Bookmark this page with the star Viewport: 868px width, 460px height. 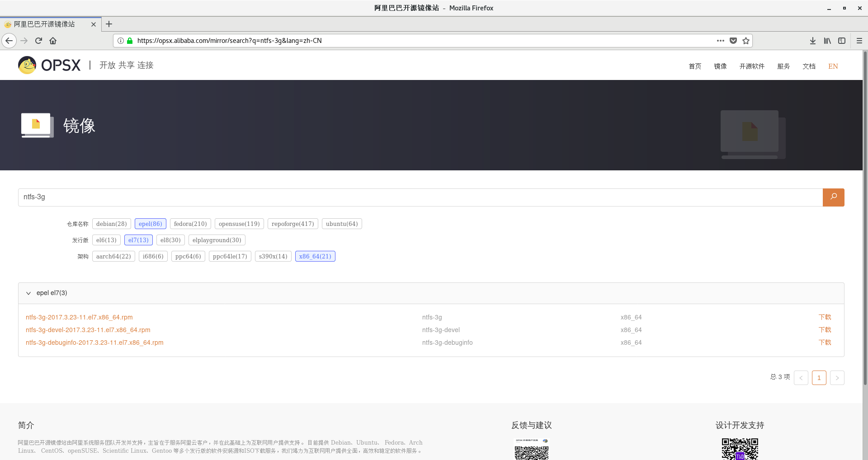(x=746, y=41)
